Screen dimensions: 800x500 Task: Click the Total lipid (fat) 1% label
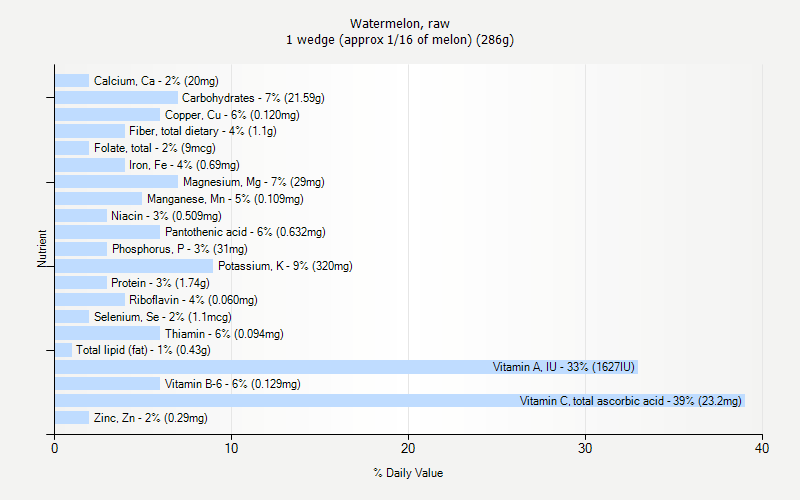tap(143, 350)
